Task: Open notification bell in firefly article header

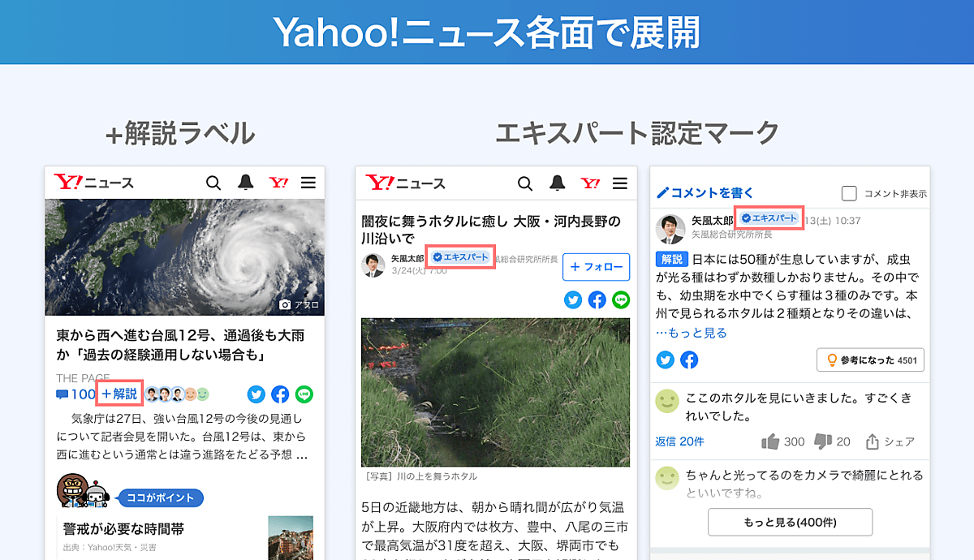Action: (557, 183)
